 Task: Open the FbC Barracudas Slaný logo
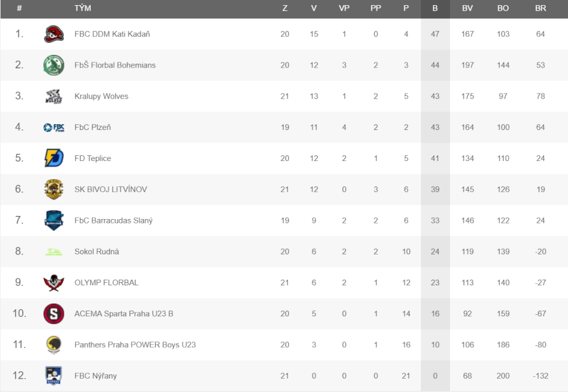[x=54, y=220]
